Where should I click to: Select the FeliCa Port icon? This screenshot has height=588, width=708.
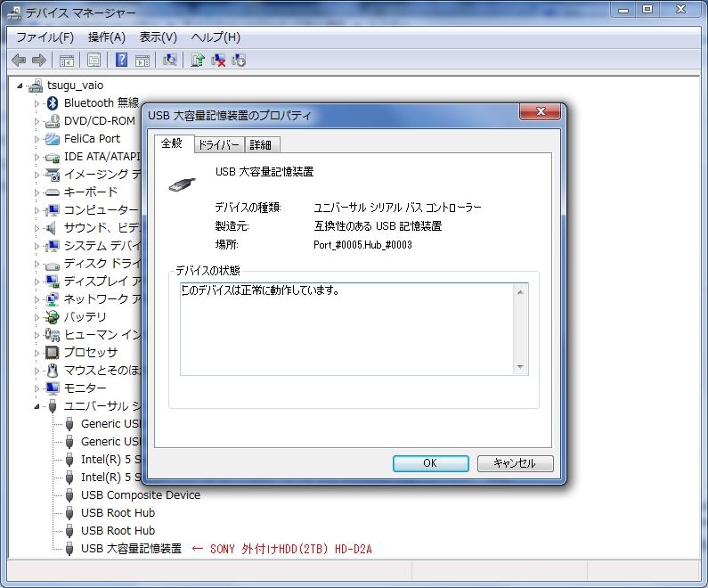pyautogui.click(x=53, y=139)
